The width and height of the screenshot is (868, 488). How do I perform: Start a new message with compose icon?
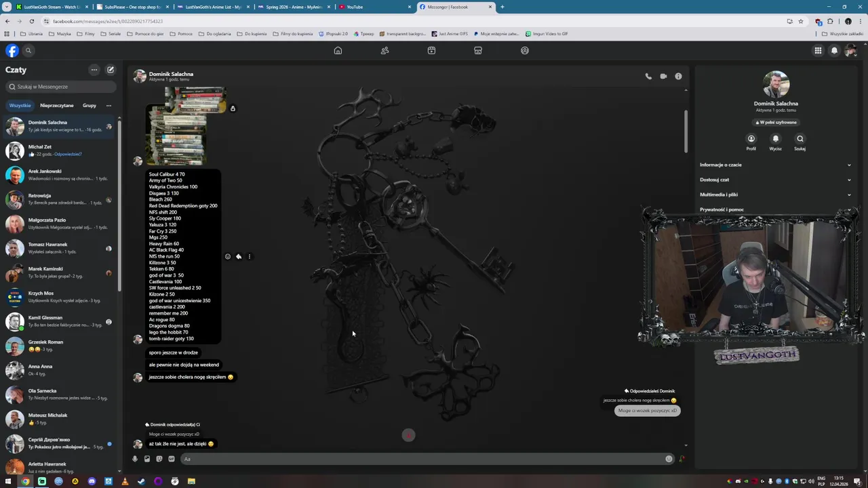click(x=111, y=70)
